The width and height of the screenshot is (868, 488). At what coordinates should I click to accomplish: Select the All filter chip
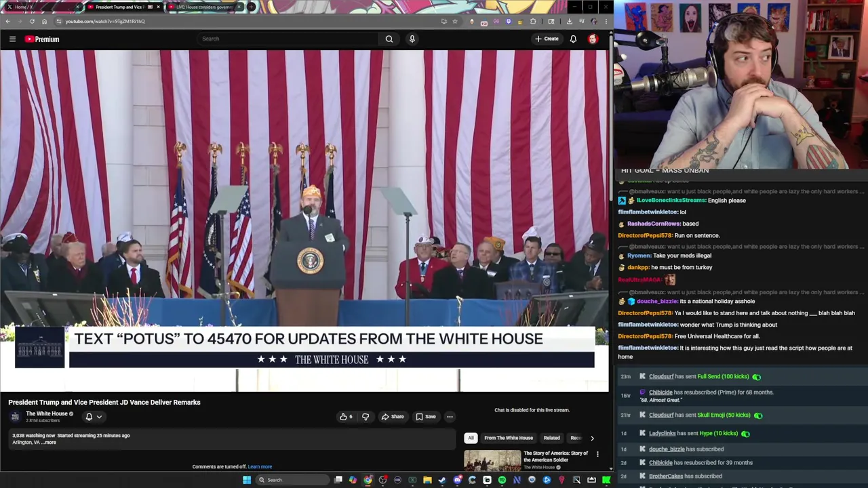(471, 438)
